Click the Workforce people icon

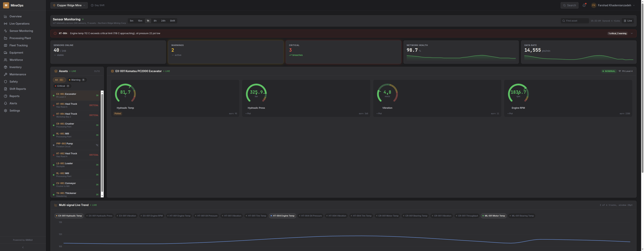click(x=6, y=60)
